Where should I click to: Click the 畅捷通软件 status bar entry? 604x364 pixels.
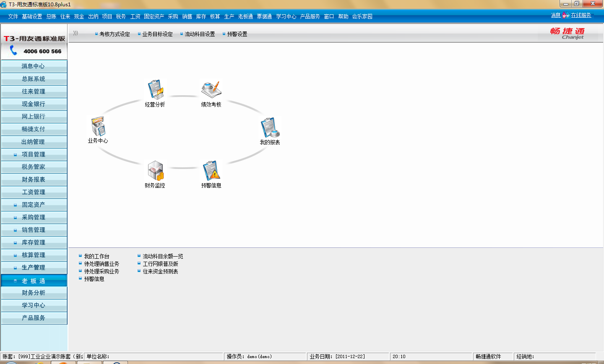click(x=493, y=356)
